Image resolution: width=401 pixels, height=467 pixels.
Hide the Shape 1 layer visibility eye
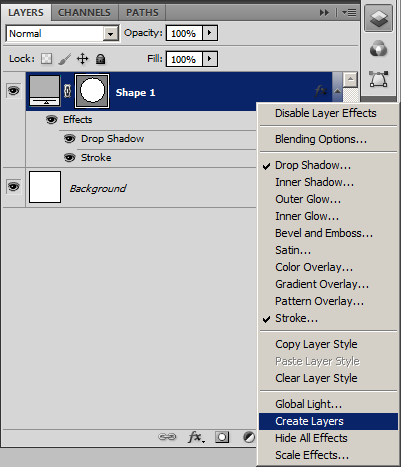click(x=13, y=91)
